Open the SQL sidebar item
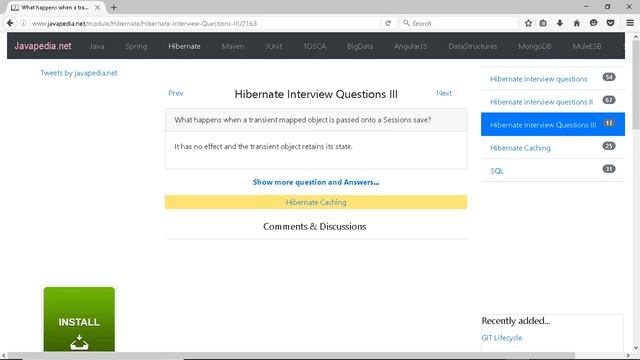This screenshot has width=640, height=360. (x=552, y=170)
